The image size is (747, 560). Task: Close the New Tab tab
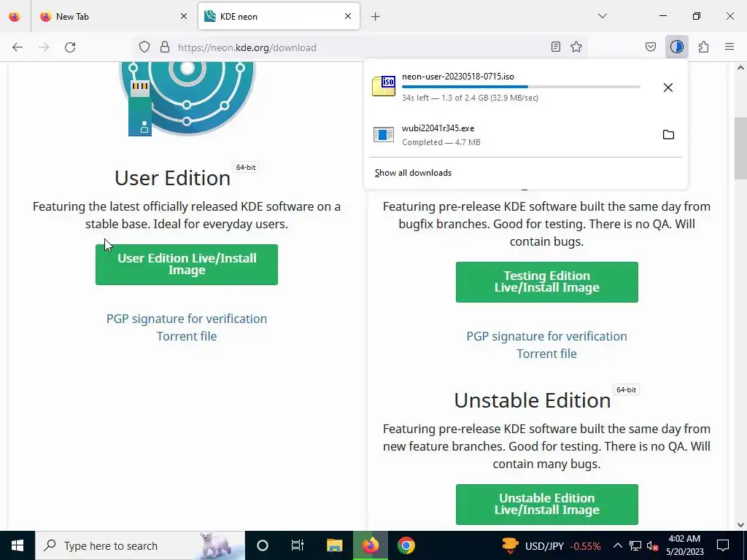(184, 16)
